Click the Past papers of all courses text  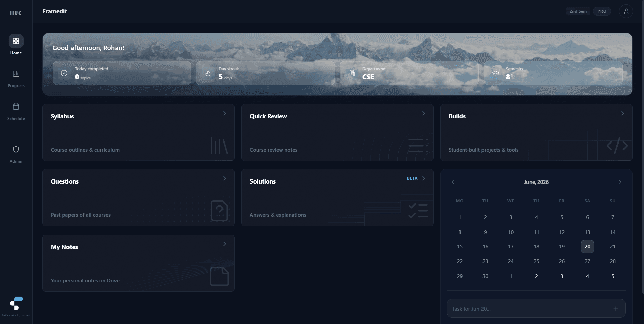[x=81, y=215]
